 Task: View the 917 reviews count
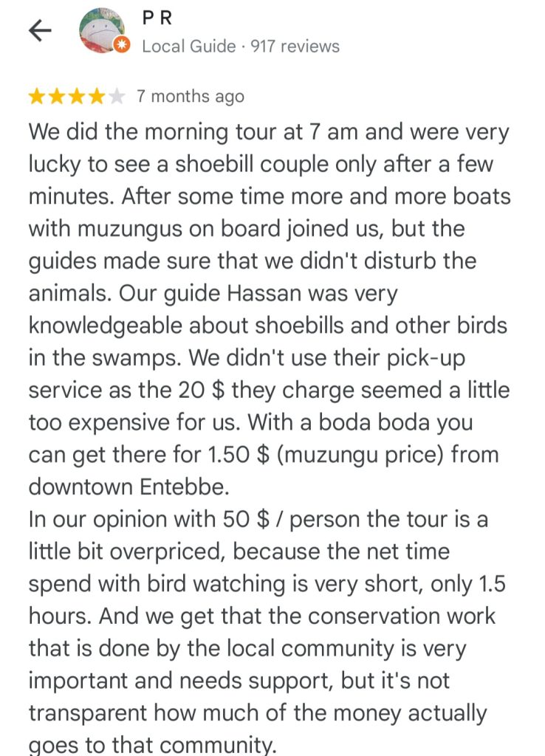(x=295, y=47)
